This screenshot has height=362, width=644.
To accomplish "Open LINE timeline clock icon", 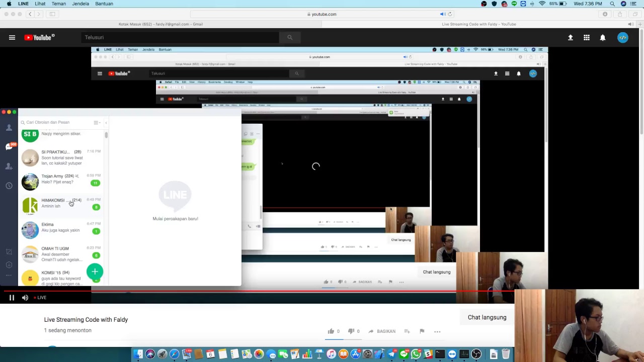I will pos(9,186).
